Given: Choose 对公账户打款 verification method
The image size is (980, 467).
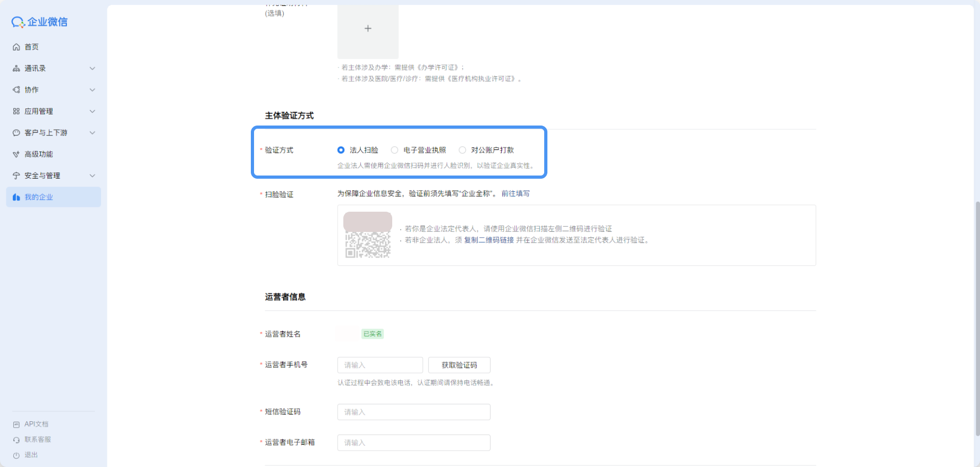Looking at the screenshot, I should point(462,150).
